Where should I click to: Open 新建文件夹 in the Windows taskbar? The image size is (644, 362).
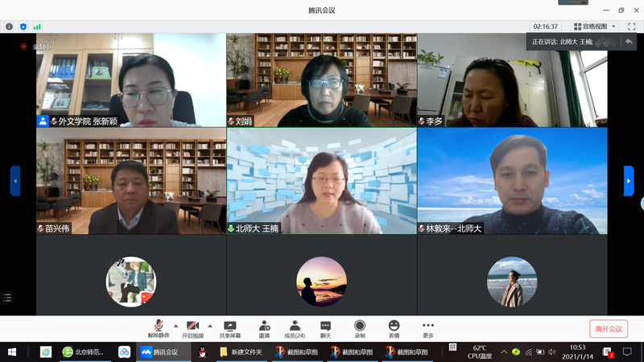tap(242, 352)
